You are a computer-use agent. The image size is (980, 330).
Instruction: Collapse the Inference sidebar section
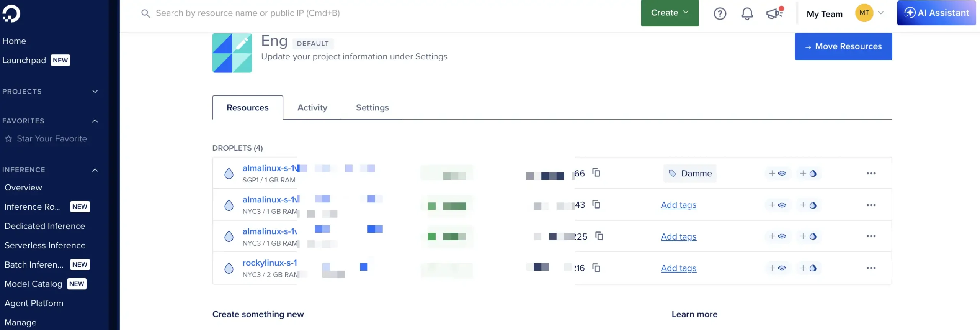pos(95,170)
